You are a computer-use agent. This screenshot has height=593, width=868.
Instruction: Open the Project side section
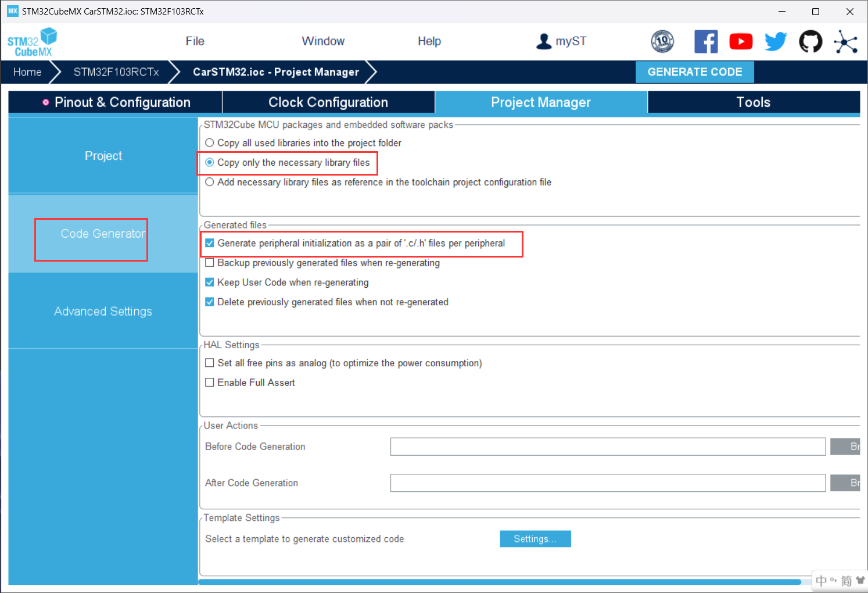(103, 156)
